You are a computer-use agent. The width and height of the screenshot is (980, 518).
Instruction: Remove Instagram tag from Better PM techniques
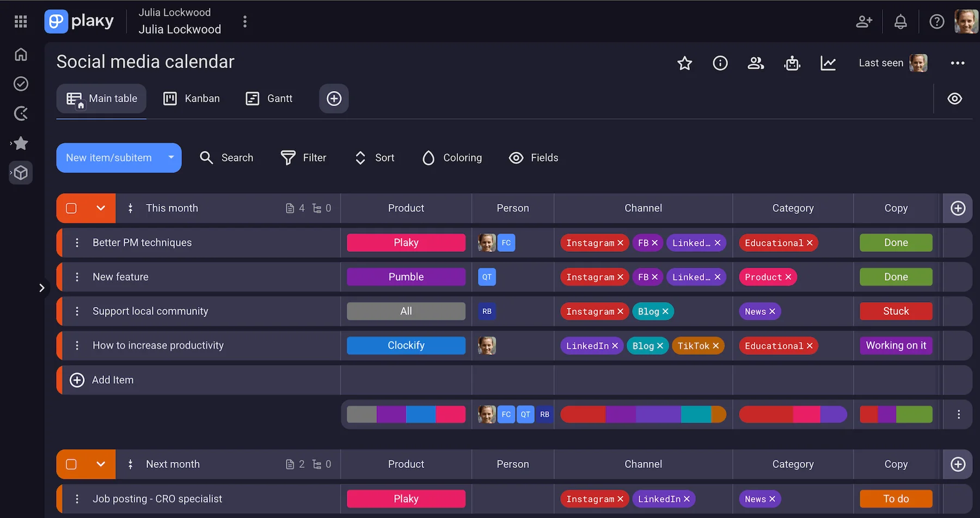(x=620, y=243)
